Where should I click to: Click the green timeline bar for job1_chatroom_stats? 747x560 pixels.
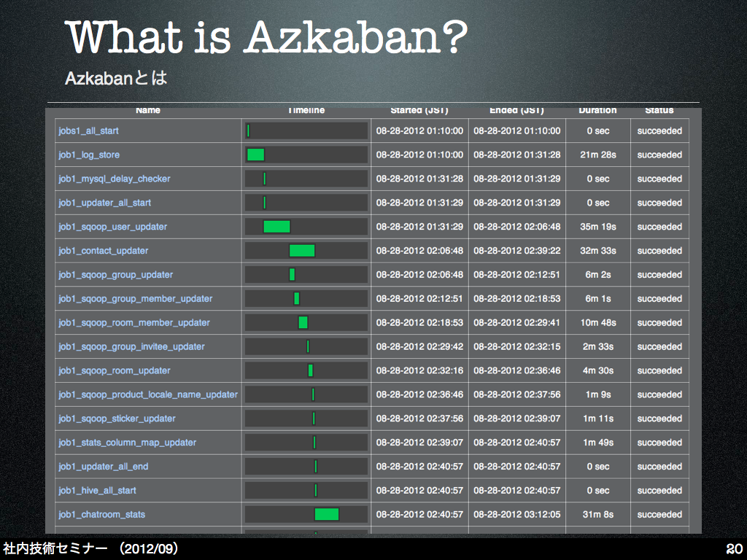click(x=327, y=514)
